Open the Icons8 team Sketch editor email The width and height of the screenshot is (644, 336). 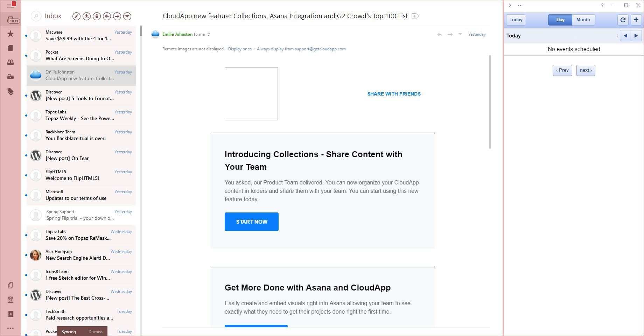pos(81,275)
